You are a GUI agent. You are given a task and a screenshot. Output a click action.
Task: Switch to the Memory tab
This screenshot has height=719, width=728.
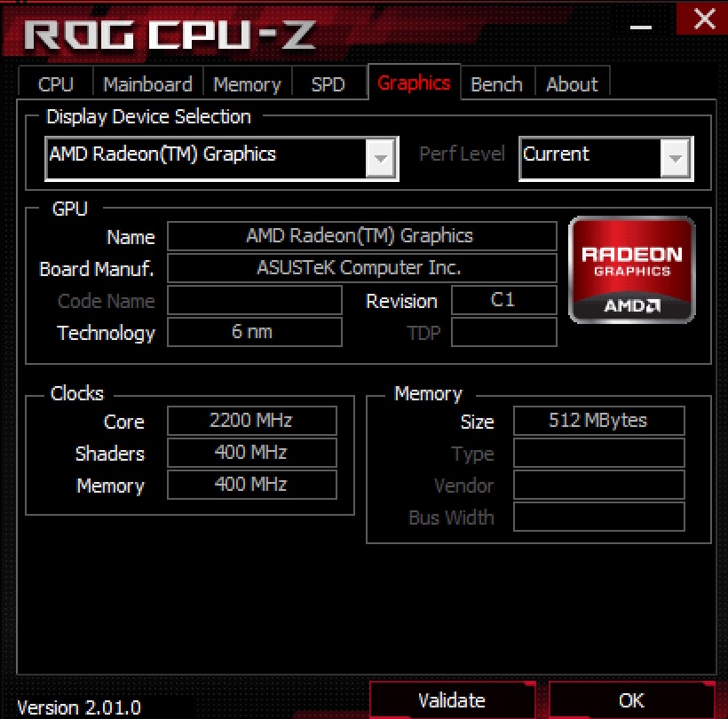(x=247, y=84)
